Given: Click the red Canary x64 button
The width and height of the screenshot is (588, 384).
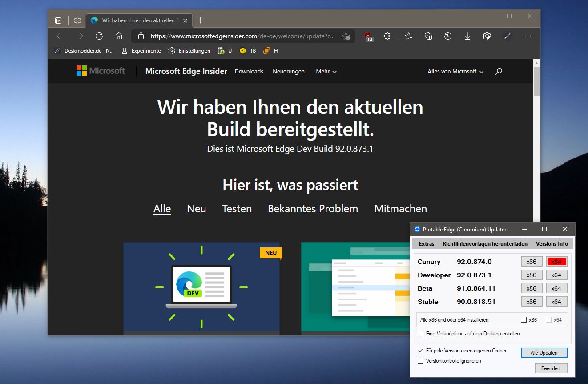Looking at the screenshot, I should 556,262.
